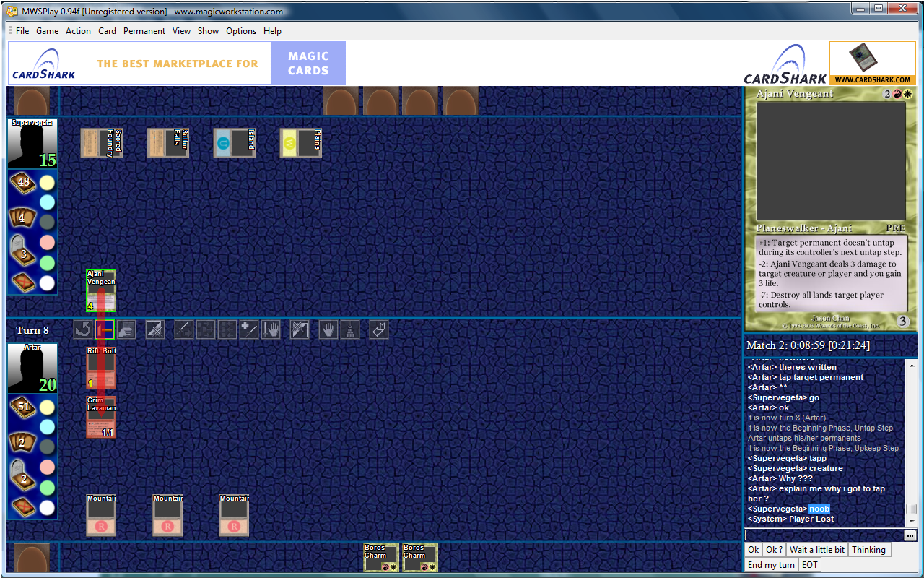
Task: Click the chat log scrollbar
Action: click(x=912, y=443)
